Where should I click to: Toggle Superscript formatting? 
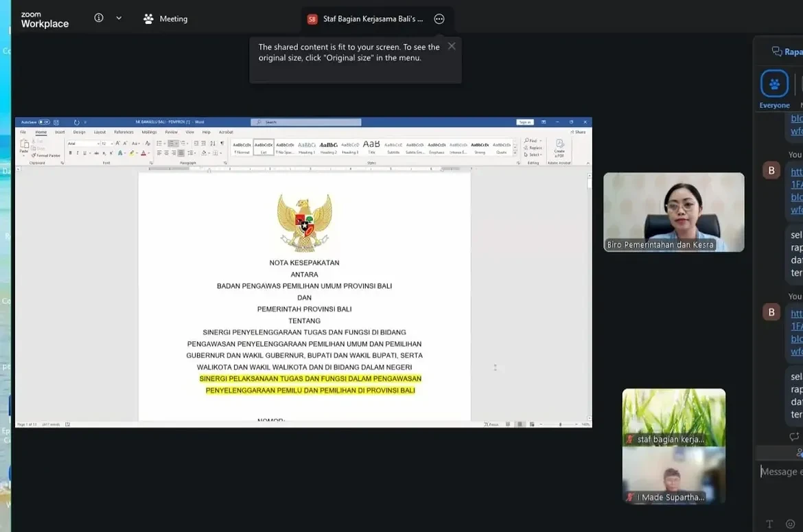111,153
